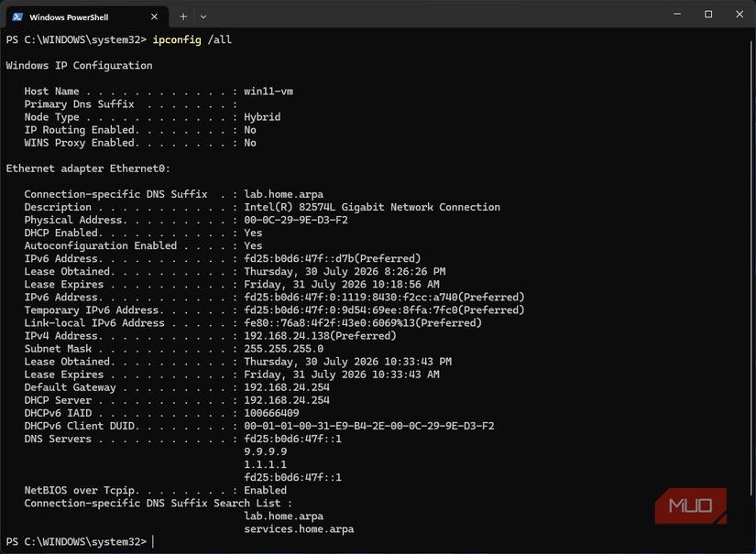Screen dimensions: 756x554
Task: Click the vertical scrollbar on right edge
Action: coord(751,267)
